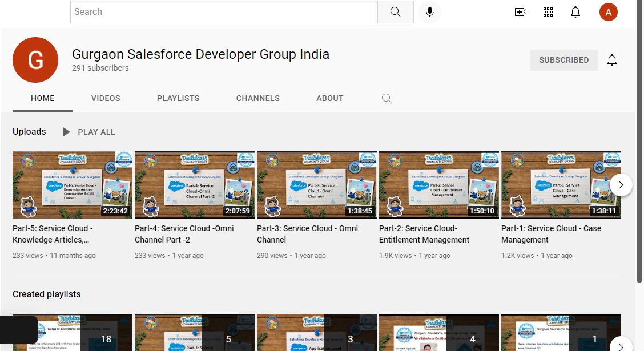Viewport: 644px width, 351px height.
Task: Open the playlist with 4 videos
Action: pos(439,333)
